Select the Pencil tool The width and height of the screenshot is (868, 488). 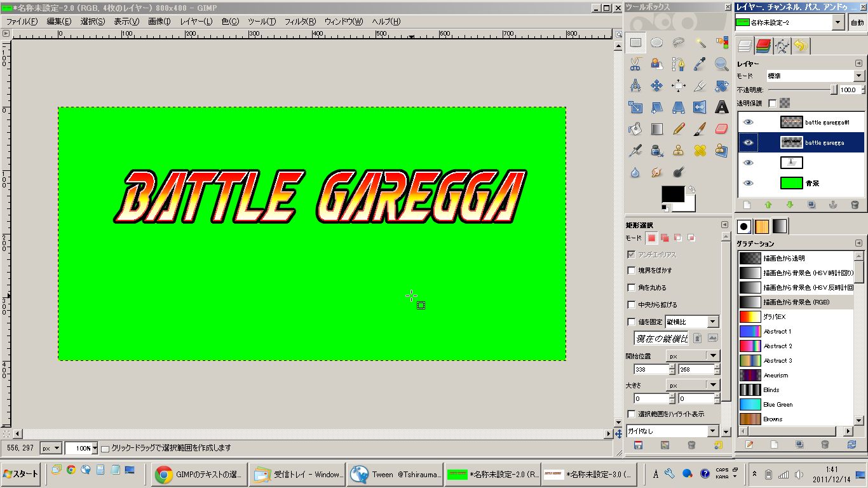pos(679,129)
